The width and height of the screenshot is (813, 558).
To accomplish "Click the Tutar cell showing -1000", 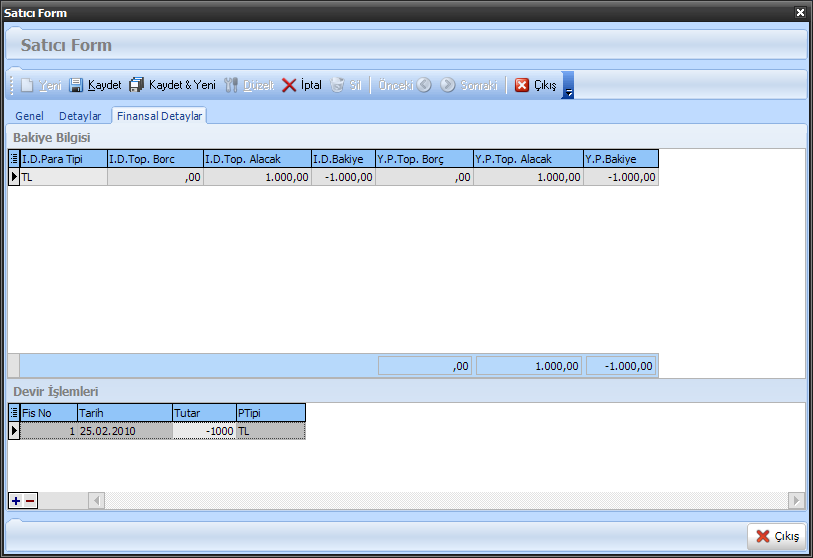I will [204, 431].
